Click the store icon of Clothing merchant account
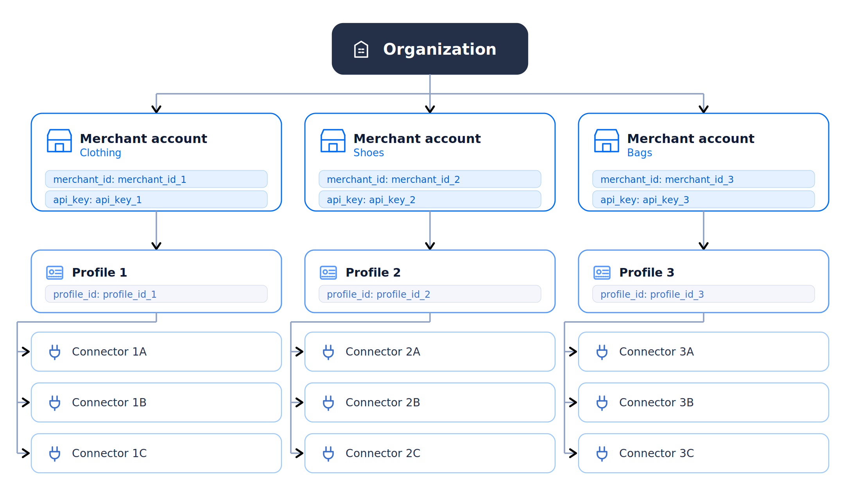This screenshot has height=504, width=860. coord(59,141)
